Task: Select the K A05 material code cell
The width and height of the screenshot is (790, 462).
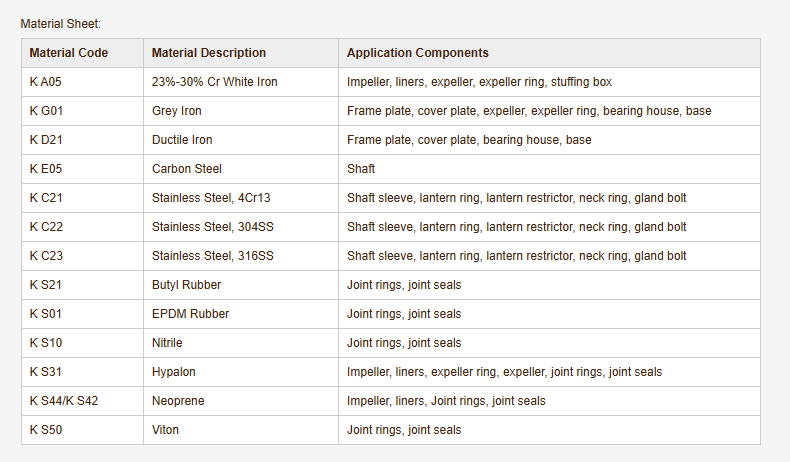Action: tap(46, 82)
